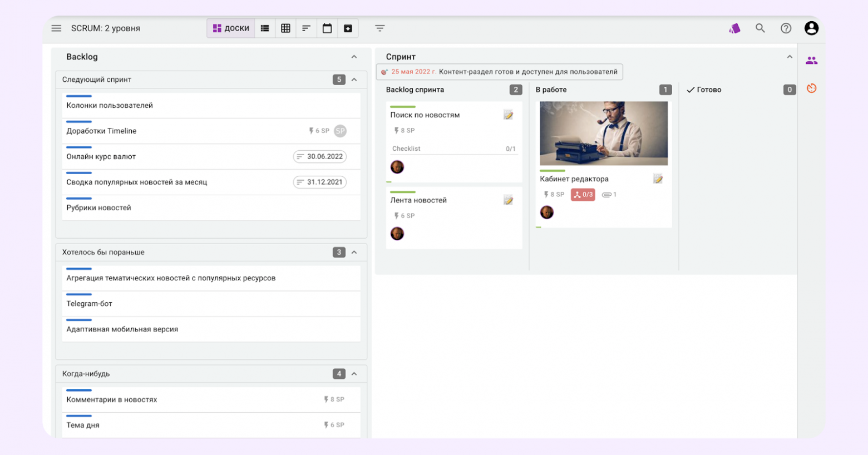Viewport: 868px width, 455px height.
Task: Collapse the Следующий спринт list
Action: [x=354, y=80]
